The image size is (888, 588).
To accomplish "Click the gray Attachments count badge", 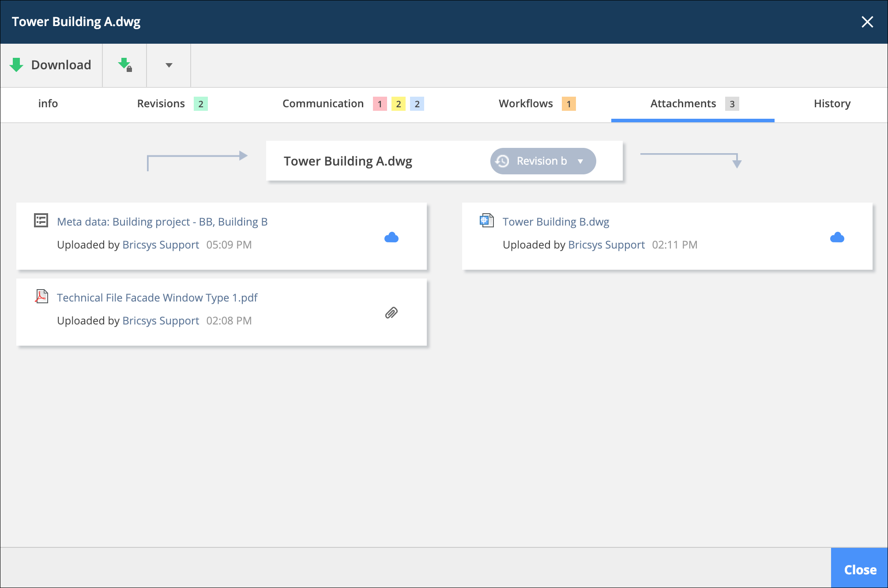I will click(x=732, y=104).
